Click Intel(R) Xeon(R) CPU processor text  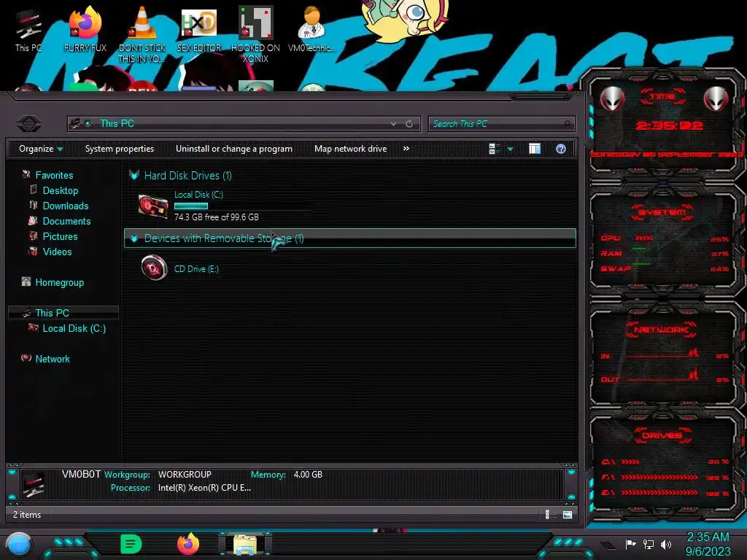(204, 488)
